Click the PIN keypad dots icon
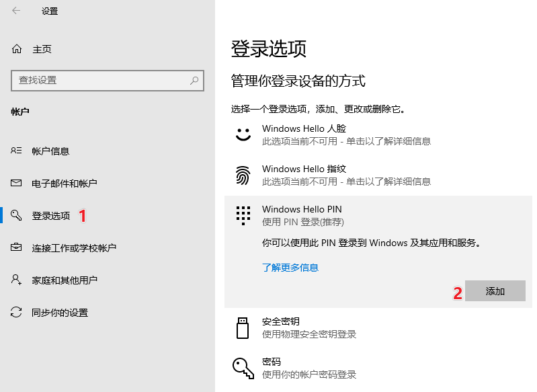537x392 pixels. click(x=243, y=216)
